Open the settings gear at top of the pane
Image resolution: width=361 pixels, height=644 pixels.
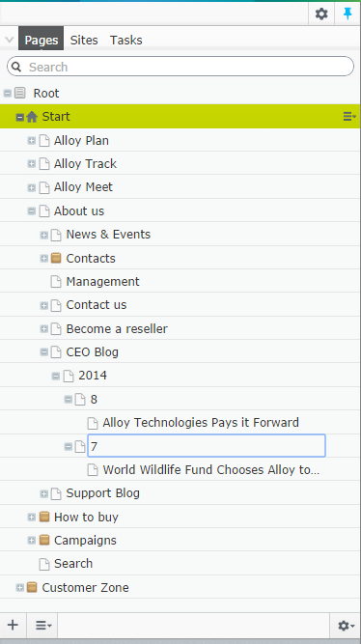pos(321,14)
